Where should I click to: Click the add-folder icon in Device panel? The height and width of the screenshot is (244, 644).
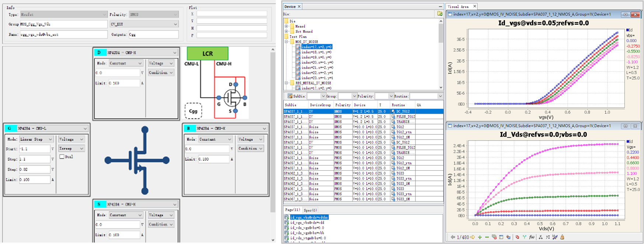(439, 14)
